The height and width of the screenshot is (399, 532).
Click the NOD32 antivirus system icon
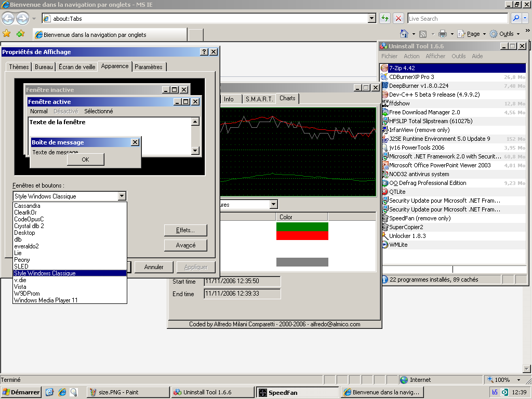[x=385, y=174]
